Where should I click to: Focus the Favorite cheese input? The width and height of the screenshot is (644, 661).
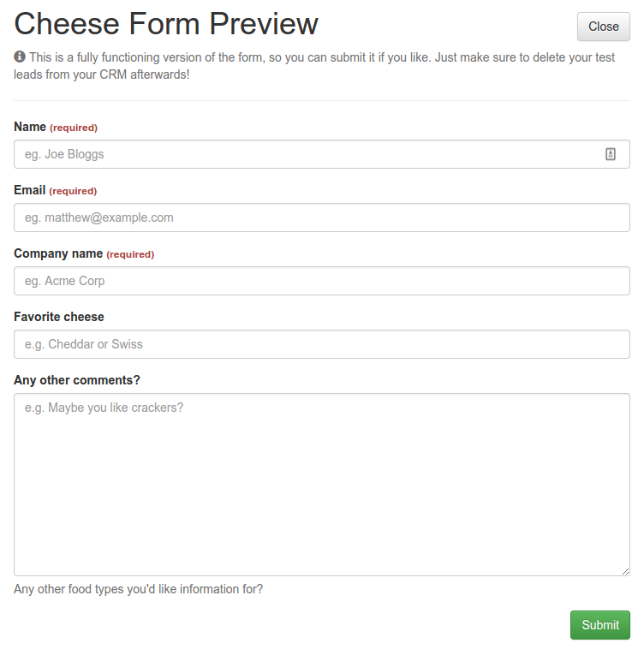(322, 344)
